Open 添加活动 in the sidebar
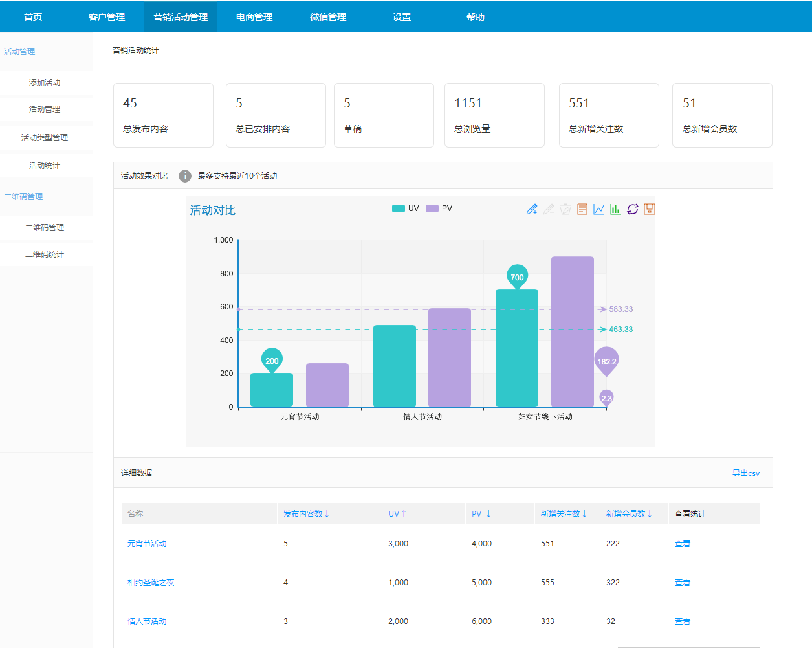 coord(46,83)
